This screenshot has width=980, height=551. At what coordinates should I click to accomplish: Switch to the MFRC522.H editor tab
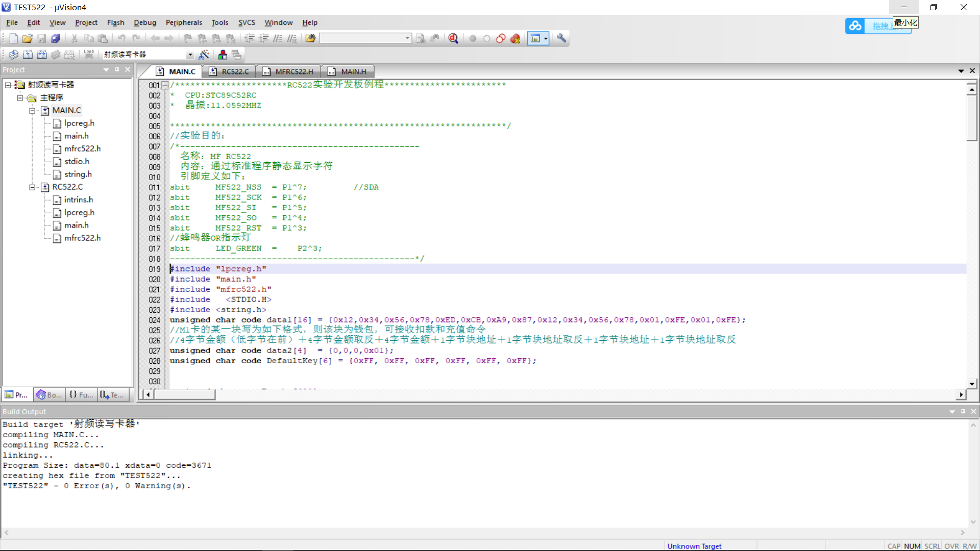click(x=288, y=71)
